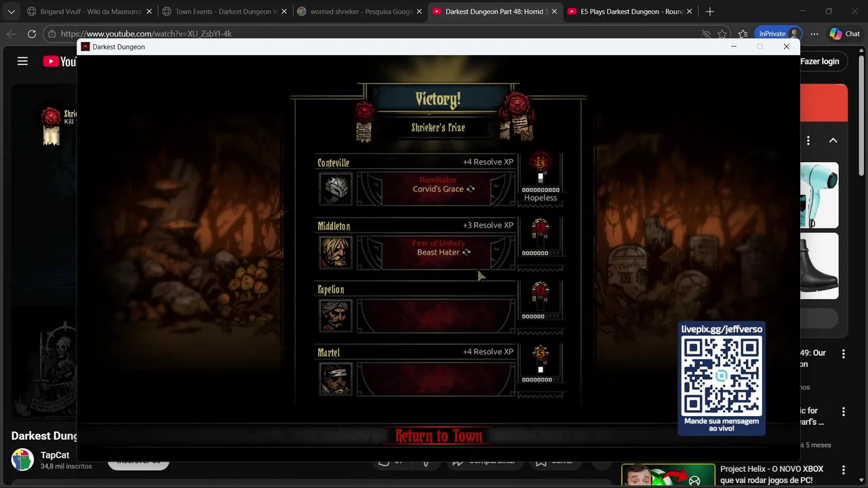868x488 pixels.
Task: Select Conteville's hero portrait
Action: point(335,188)
